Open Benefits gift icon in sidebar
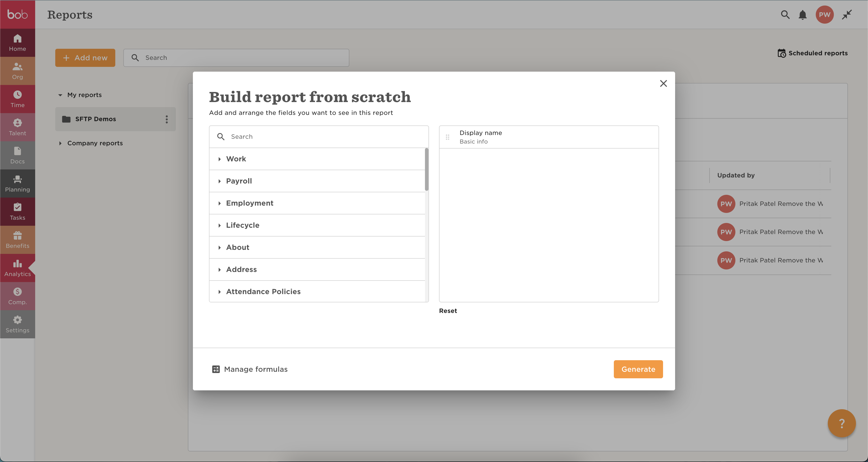This screenshot has height=462, width=868. pyautogui.click(x=18, y=235)
